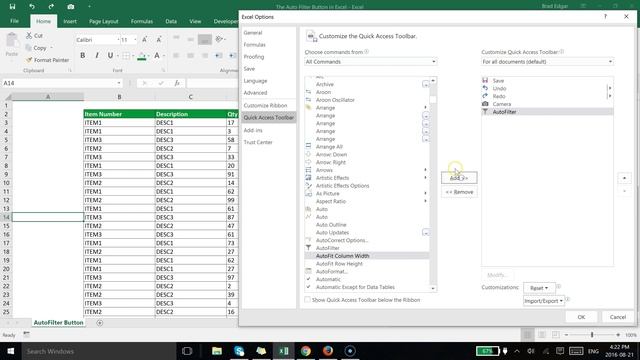The image size is (640, 360).
Task: Expand the Clipboard group dialog launcher
Action: 70,70
